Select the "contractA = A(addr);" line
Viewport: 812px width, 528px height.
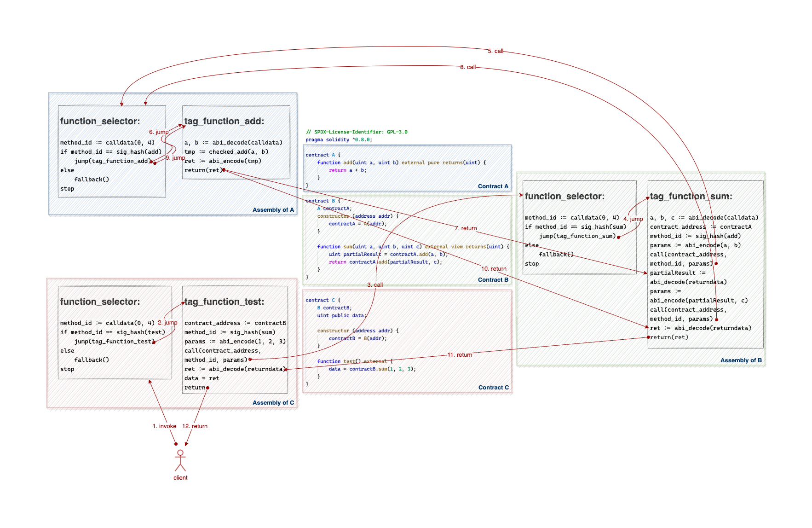coord(357,224)
